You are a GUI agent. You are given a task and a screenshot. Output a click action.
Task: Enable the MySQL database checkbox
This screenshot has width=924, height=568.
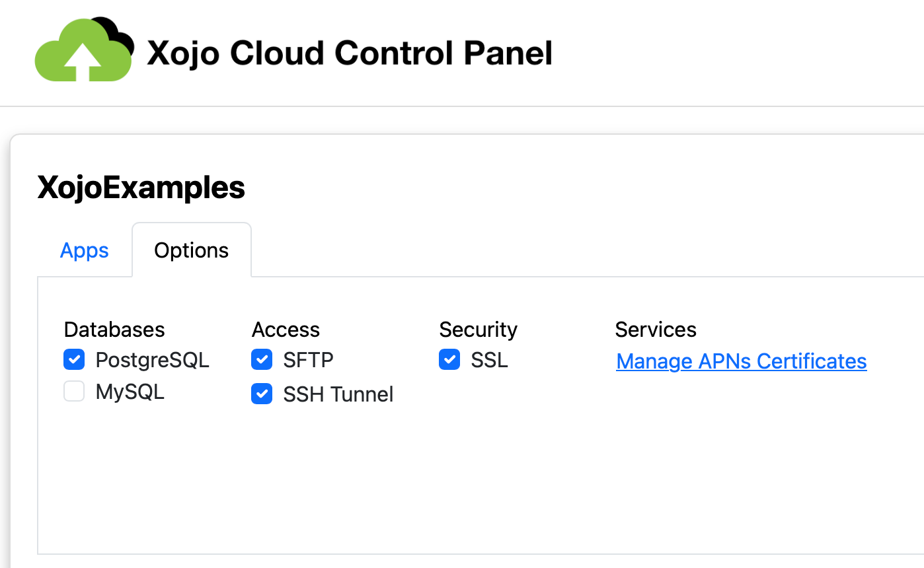[x=74, y=391]
